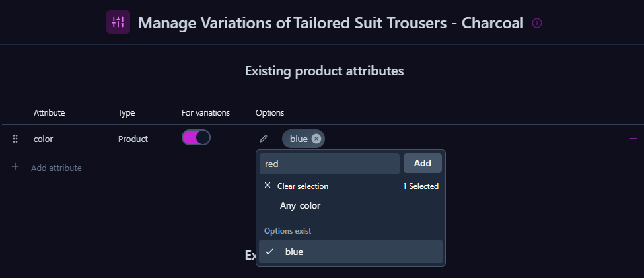The width and height of the screenshot is (644, 278).
Task: Click the blue option chip label
Action: click(299, 139)
